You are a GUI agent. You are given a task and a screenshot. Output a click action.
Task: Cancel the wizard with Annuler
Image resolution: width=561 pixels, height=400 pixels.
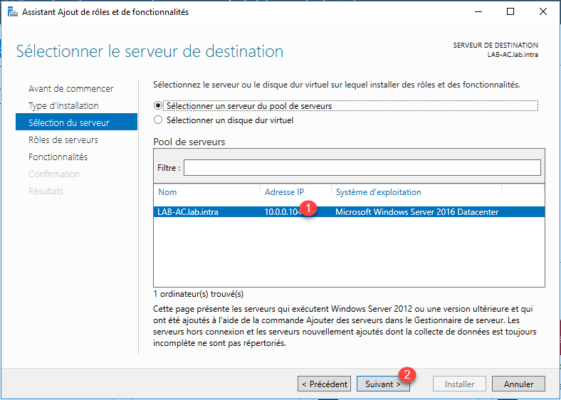pos(518,384)
